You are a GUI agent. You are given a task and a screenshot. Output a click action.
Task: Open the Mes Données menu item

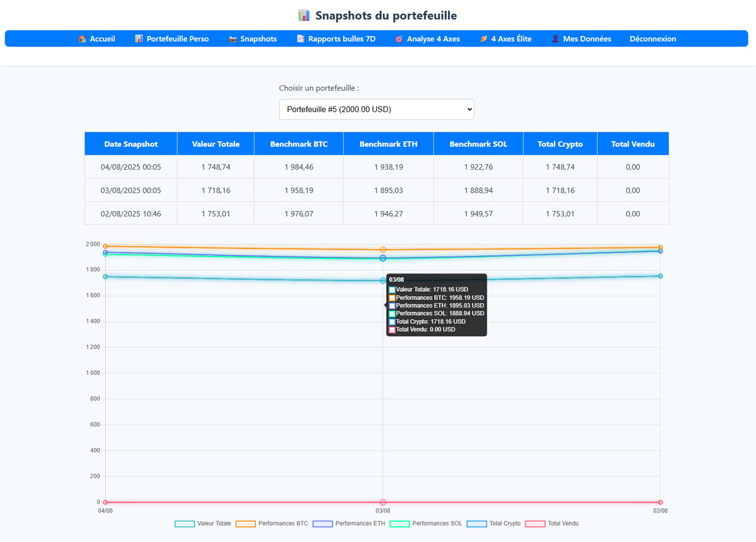(587, 39)
